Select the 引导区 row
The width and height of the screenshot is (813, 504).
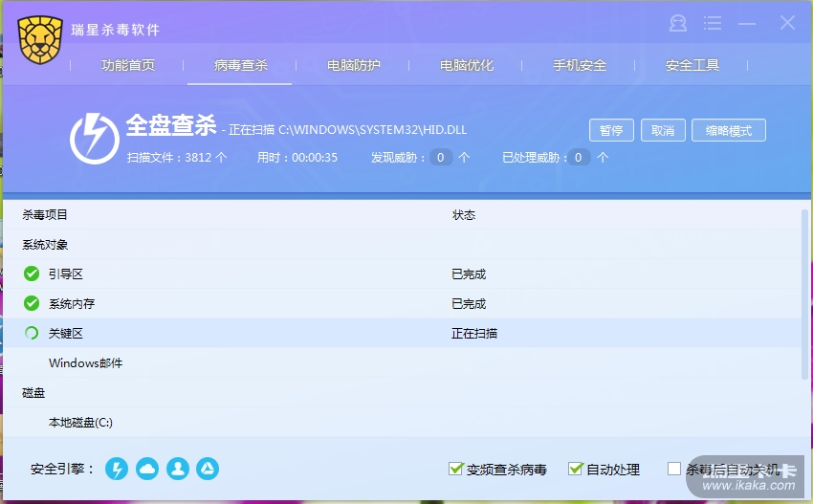tap(402, 274)
